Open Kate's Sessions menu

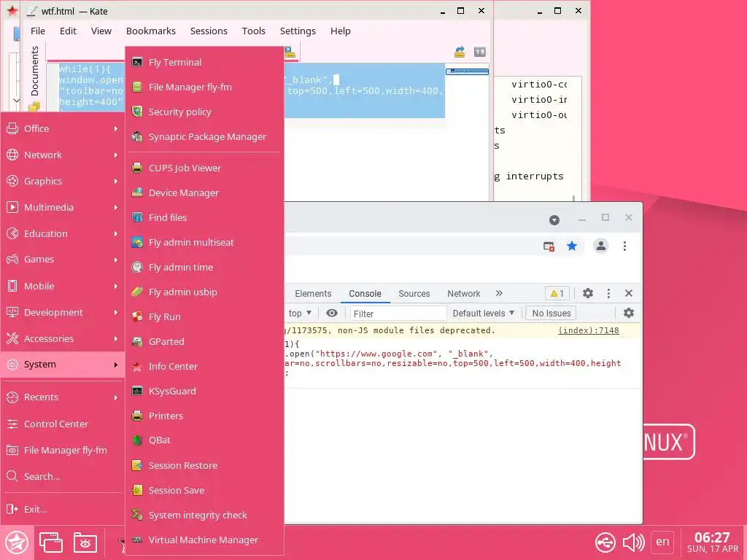click(209, 31)
